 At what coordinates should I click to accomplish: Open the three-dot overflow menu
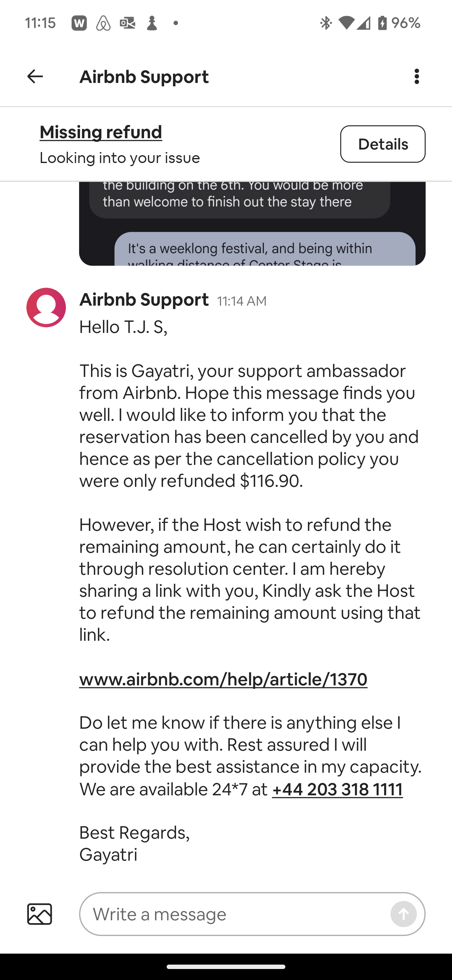(417, 76)
